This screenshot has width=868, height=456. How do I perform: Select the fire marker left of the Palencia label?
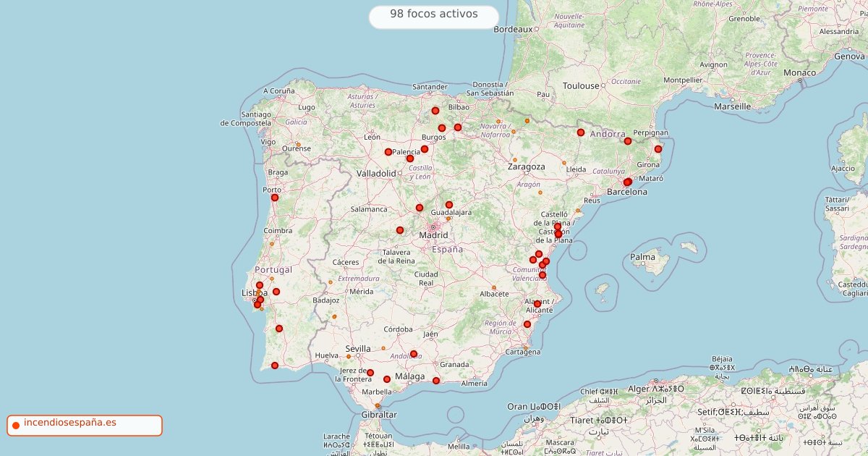(x=388, y=152)
